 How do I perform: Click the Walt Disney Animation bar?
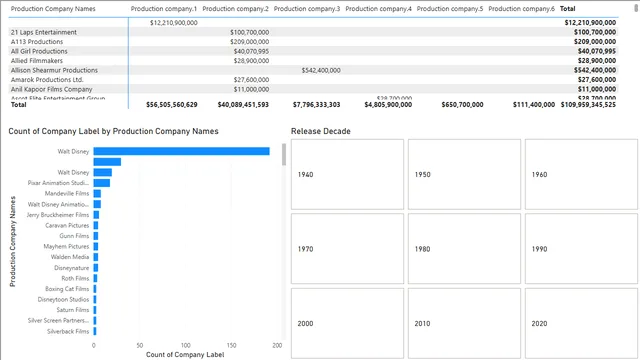tap(97, 204)
